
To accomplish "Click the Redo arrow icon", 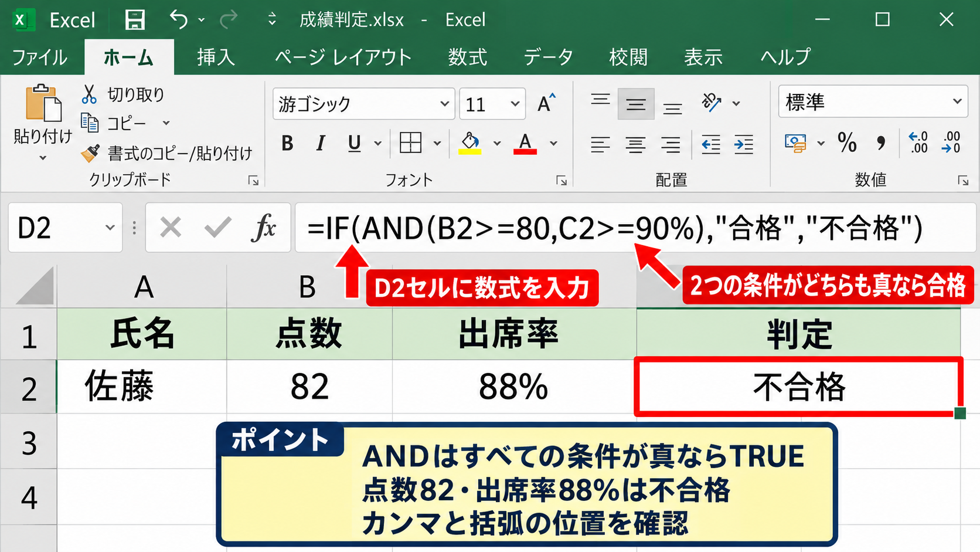I will click(x=228, y=19).
